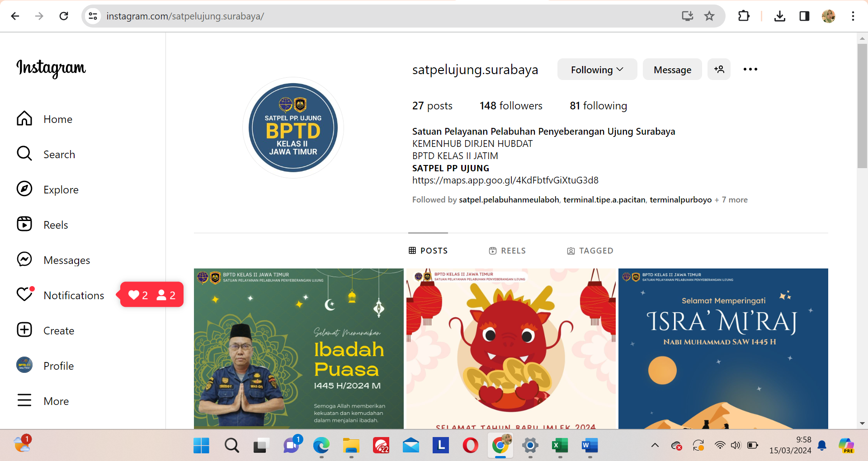Open Reels from the sidebar
The height and width of the screenshot is (461, 868).
click(x=25, y=225)
